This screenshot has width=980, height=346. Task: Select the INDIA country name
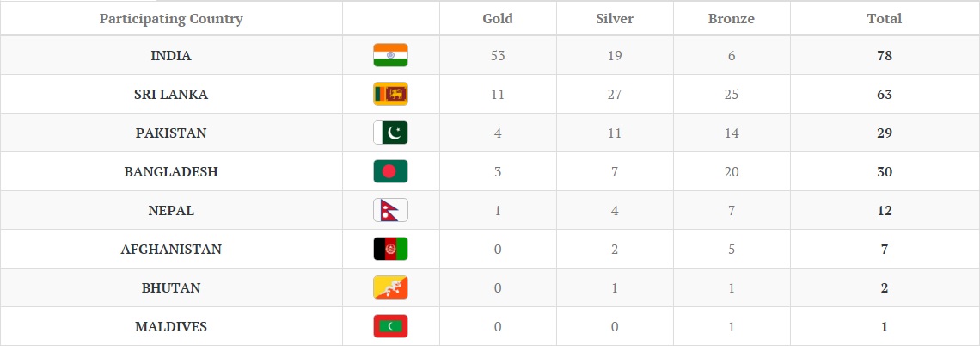[x=171, y=55]
